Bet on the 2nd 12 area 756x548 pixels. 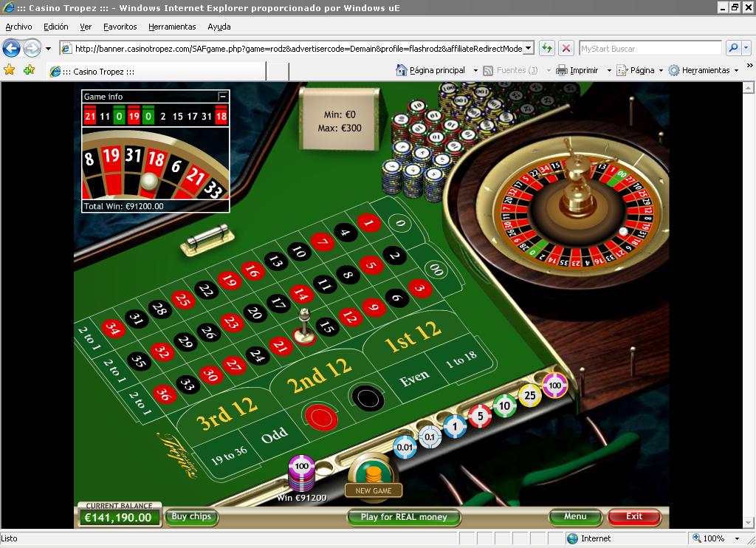coord(319,376)
